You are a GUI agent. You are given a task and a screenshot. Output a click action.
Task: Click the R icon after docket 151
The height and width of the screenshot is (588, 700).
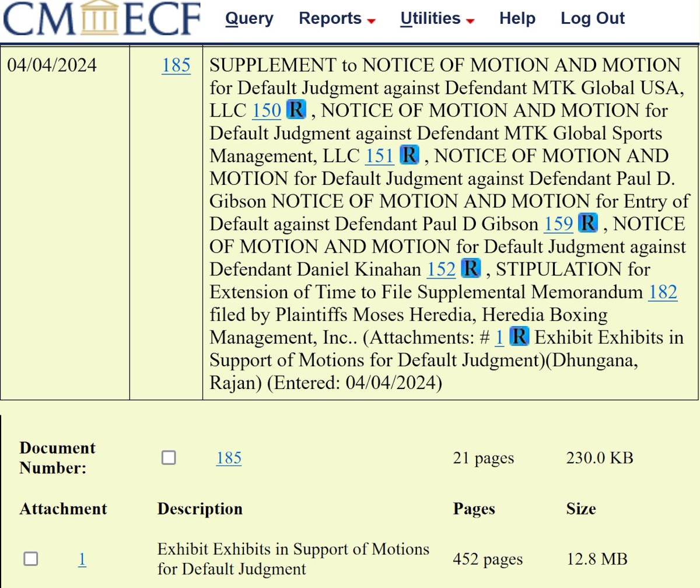click(x=409, y=155)
